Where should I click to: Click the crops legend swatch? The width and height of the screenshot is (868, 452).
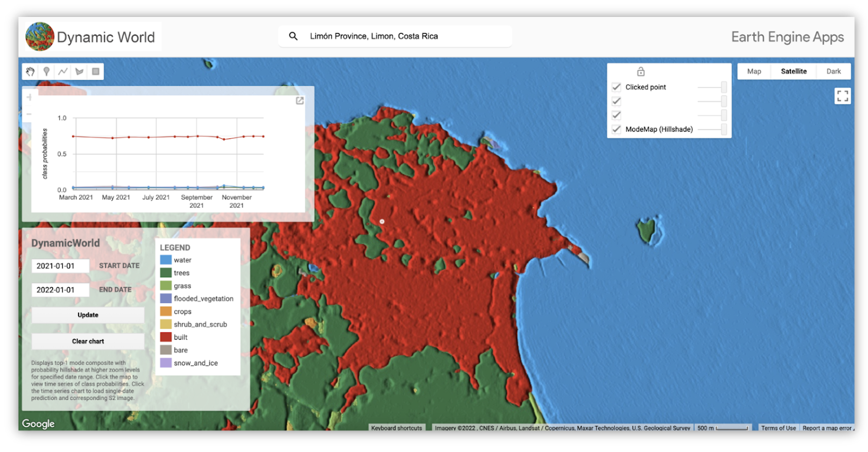166,312
